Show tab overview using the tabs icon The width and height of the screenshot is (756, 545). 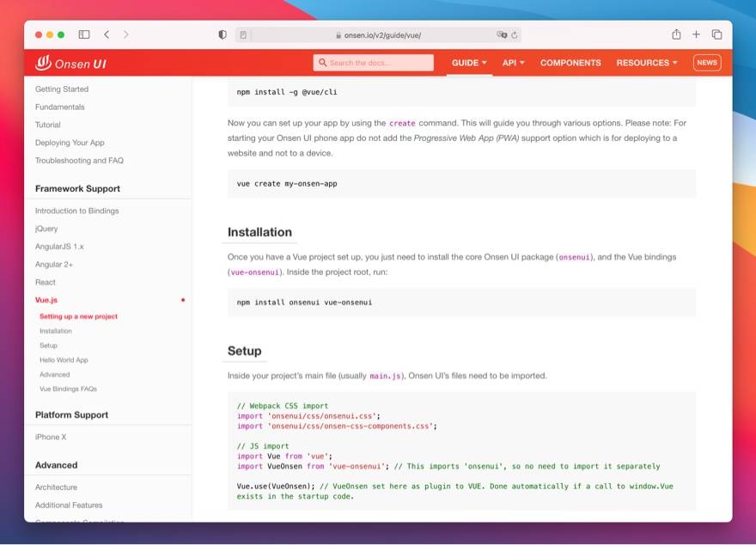pos(716,34)
